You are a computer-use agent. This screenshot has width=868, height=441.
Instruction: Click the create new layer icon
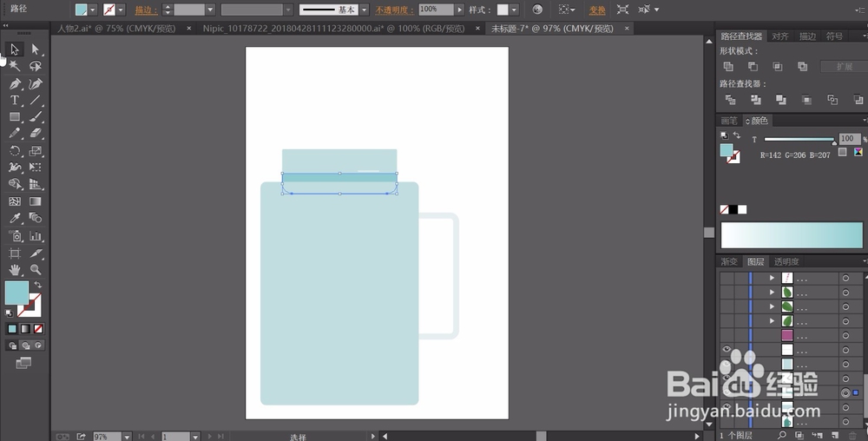835,436
